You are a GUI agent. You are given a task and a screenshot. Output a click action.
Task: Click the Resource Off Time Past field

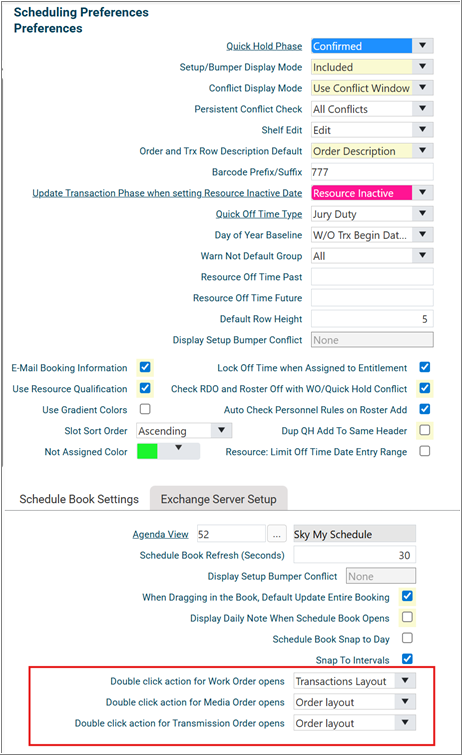coord(372,277)
